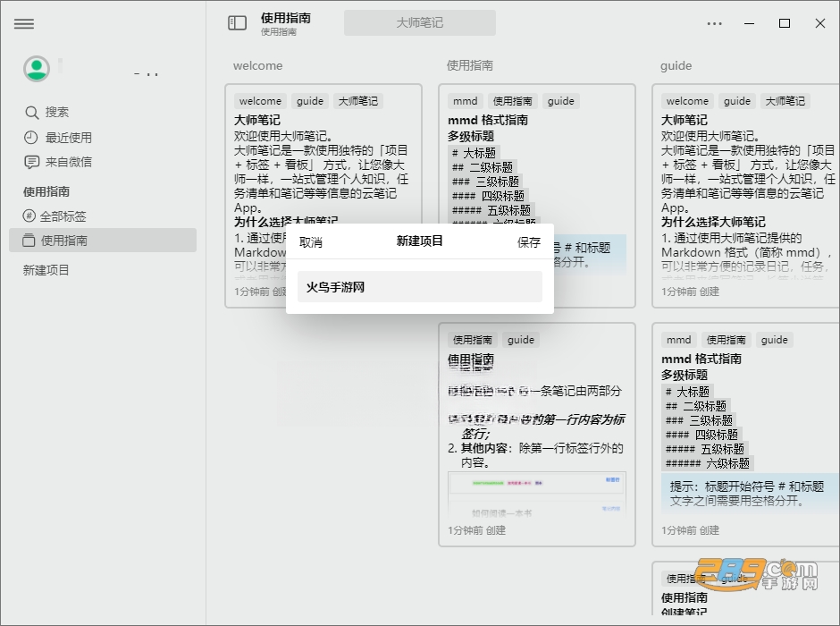Screen dimensions: 840x626
Task: Open the hamburger menu icon
Action: tap(23, 23)
